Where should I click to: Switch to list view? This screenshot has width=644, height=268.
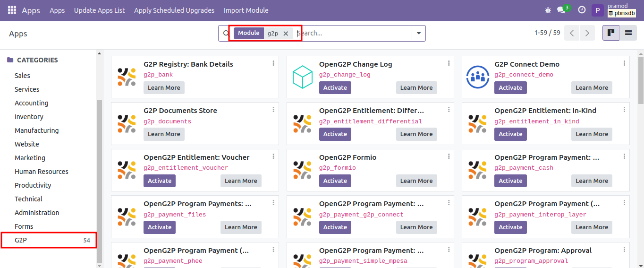628,33
